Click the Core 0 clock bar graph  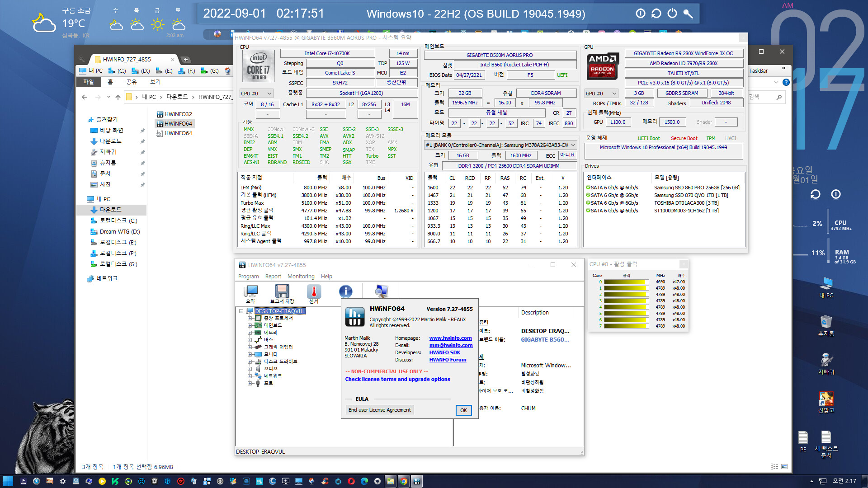[x=627, y=282]
